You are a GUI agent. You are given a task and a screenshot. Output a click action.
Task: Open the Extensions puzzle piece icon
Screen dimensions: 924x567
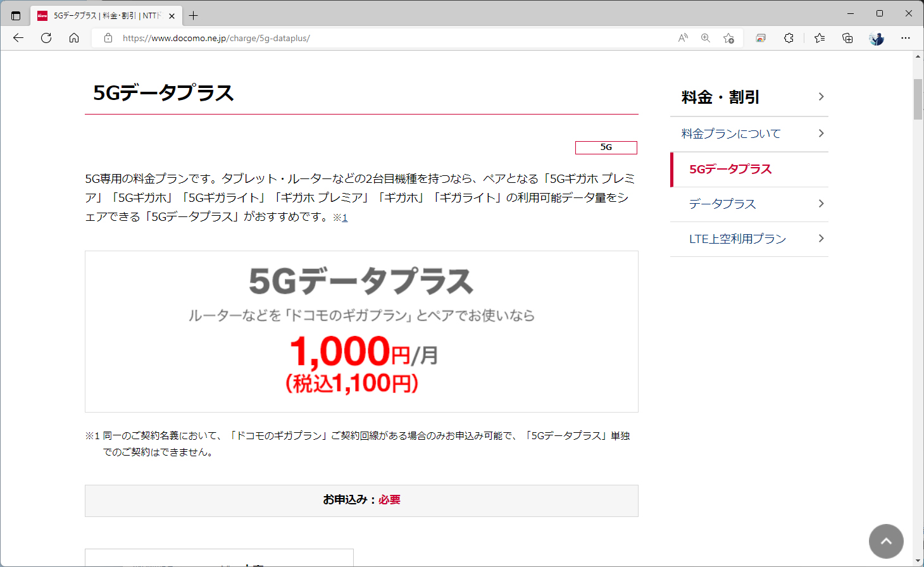[789, 38]
